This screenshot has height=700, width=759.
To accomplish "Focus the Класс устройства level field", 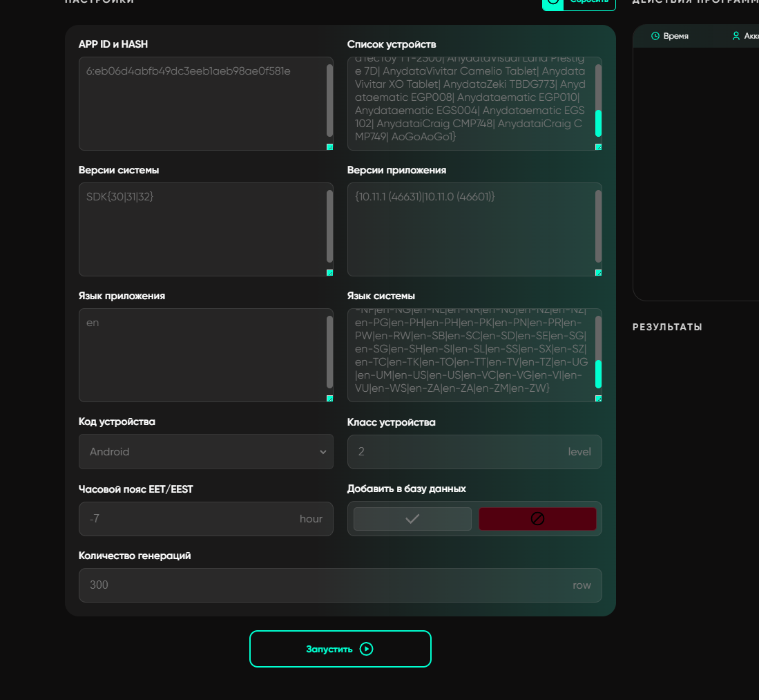I will [x=456, y=452].
